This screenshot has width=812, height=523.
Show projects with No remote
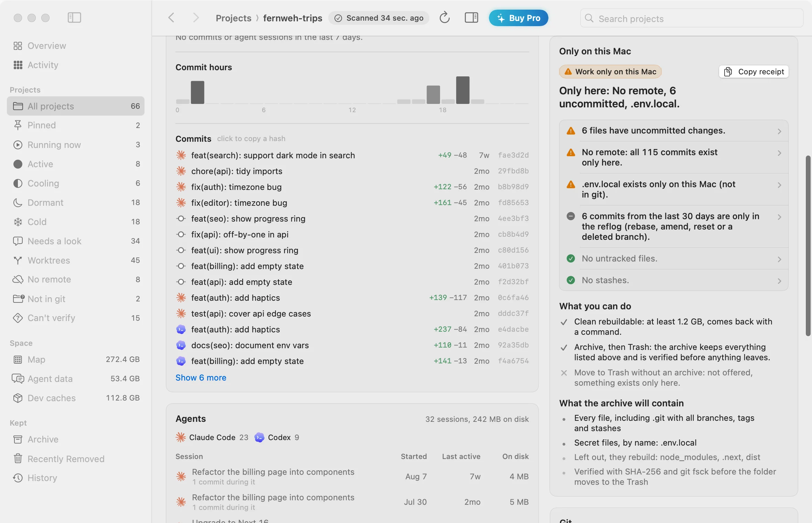(x=76, y=279)
